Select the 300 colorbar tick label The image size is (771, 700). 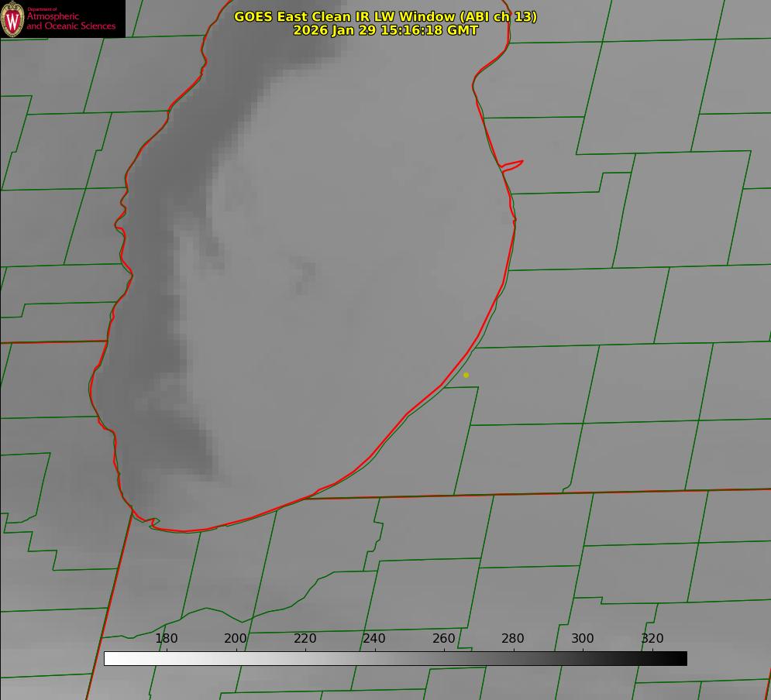[582, 638]
